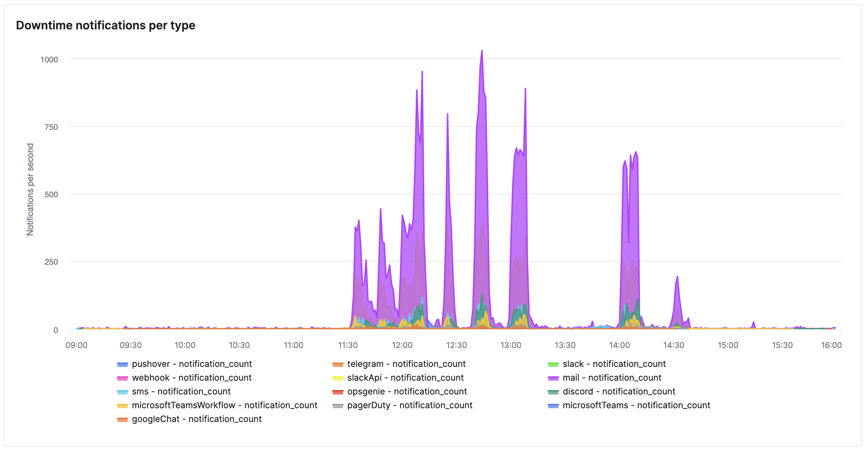The width and height of the screenshot is (868, 451).
Task: Click the sms legend color swatch
Action: pos(123,392)
